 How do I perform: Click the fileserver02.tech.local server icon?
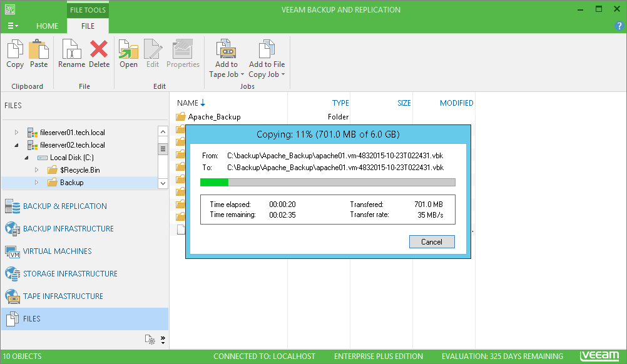tap(33, 145)
